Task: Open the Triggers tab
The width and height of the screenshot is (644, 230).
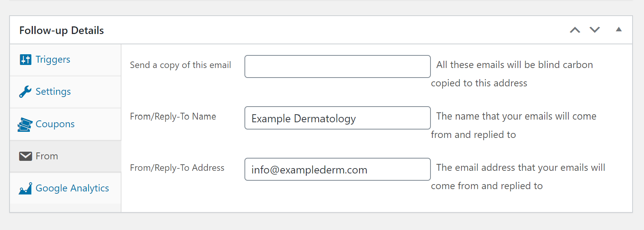Action: point(53,60)
